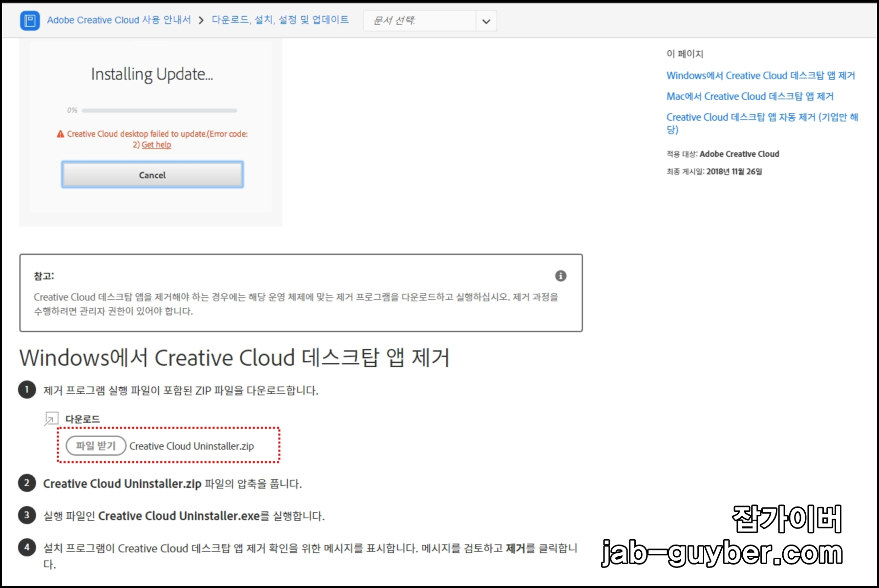Click the 0% update progress bar
Viewport: 879px width, 588px height.
click(159, 110)
